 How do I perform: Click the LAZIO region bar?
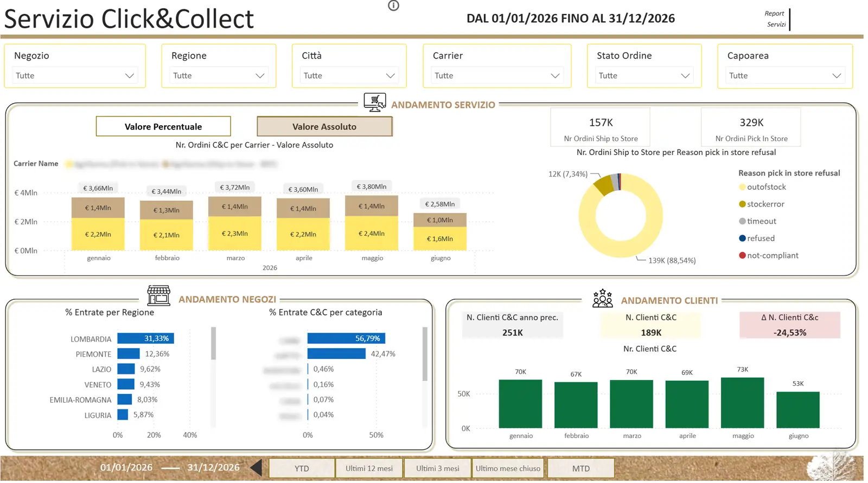pos(126,369)
